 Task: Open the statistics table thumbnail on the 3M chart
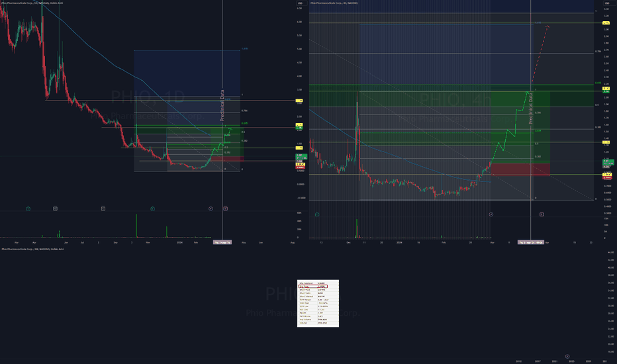click(318, 303)
